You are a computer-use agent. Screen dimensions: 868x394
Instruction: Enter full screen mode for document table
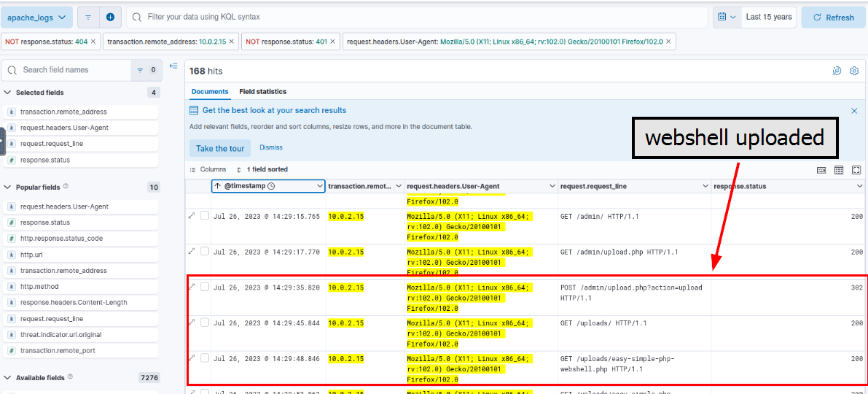click(x=856, y=170)
